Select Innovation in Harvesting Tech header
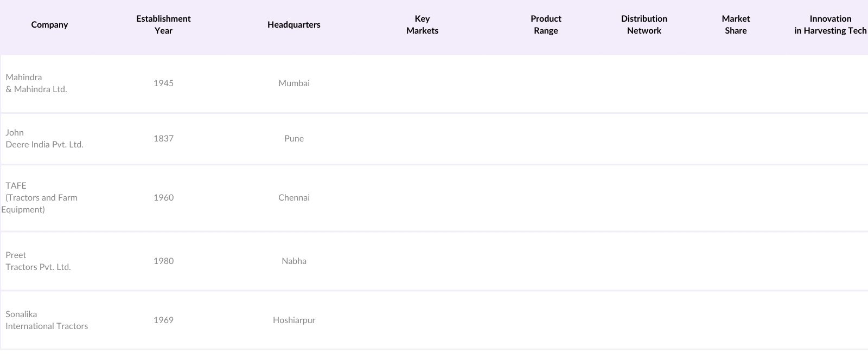Viewport: 868px width, 354px height. click(830, 24)
